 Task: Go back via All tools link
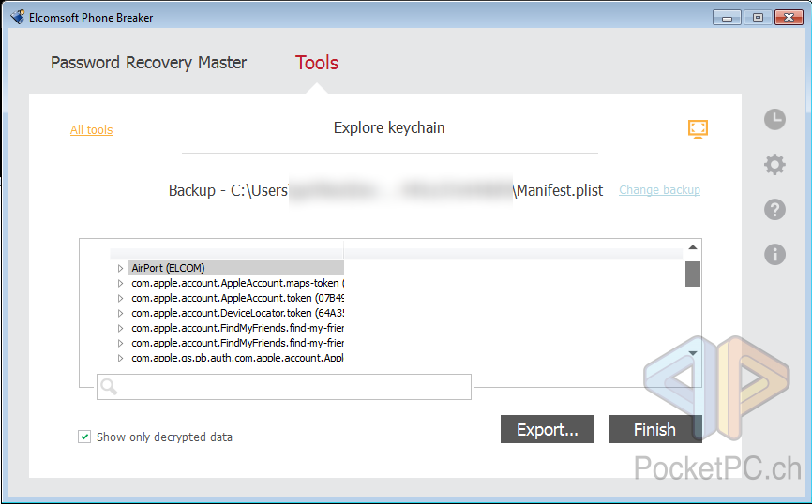coord(91,130)
